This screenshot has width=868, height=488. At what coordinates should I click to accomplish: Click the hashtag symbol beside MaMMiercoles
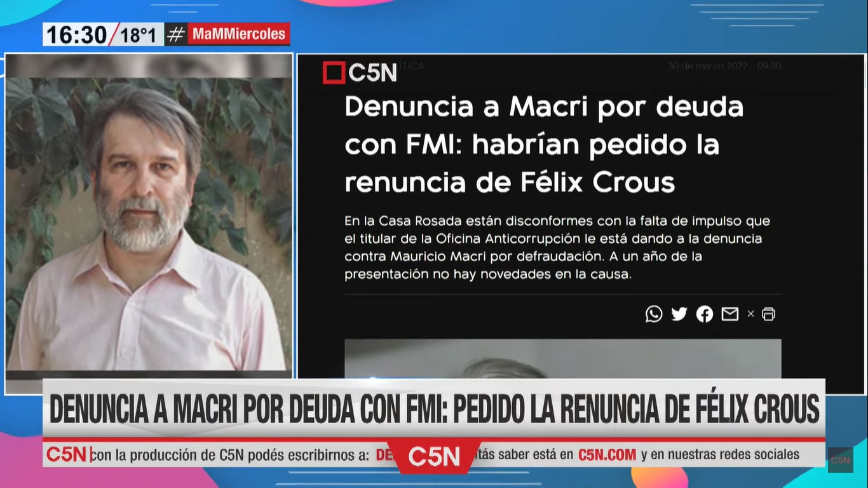coord(176,34)
